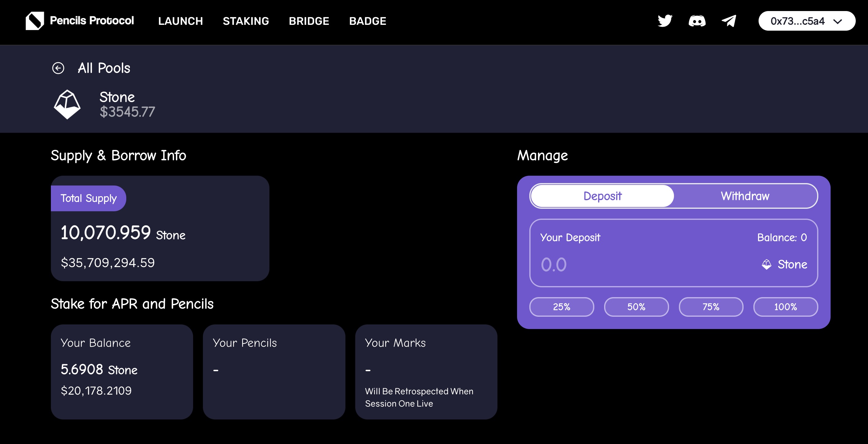
Task: Click the Your Pencils card heading
Action: [x=245, y=343]
